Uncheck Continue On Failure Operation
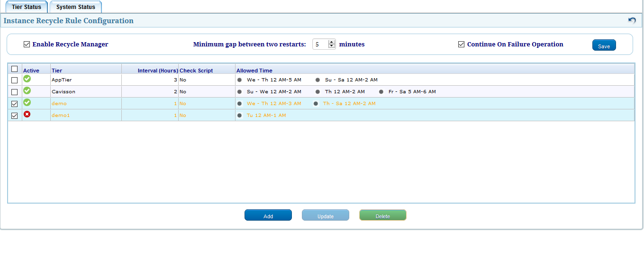The height and width of the screenshot is (268, 644). (461, 45)
